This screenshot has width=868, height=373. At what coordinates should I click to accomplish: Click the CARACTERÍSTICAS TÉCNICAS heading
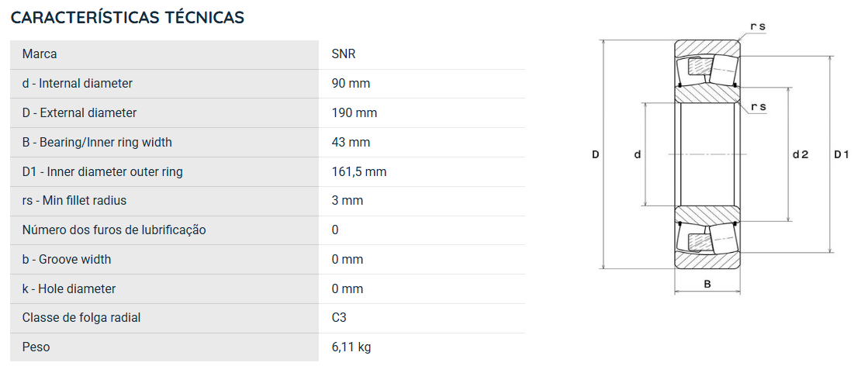click(x=127, y=17)
